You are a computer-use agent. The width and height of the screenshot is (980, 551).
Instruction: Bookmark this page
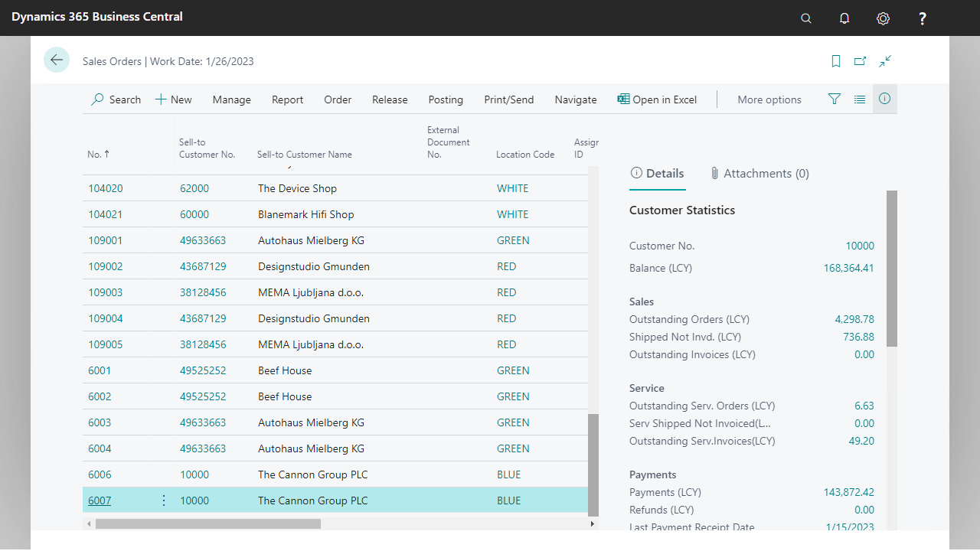tap(836, 61)
